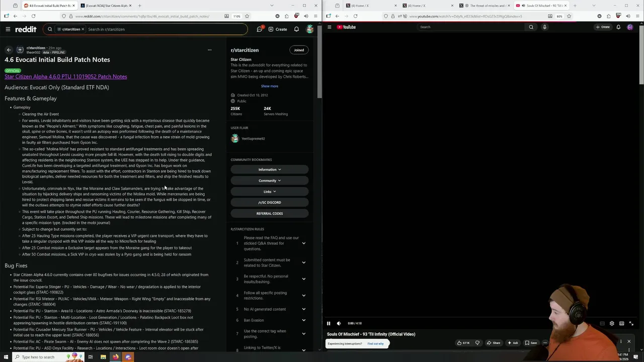Viewport: 644px width, 362px height.
Task: Expand rule 5 No AI generated content
Action: 303,309
